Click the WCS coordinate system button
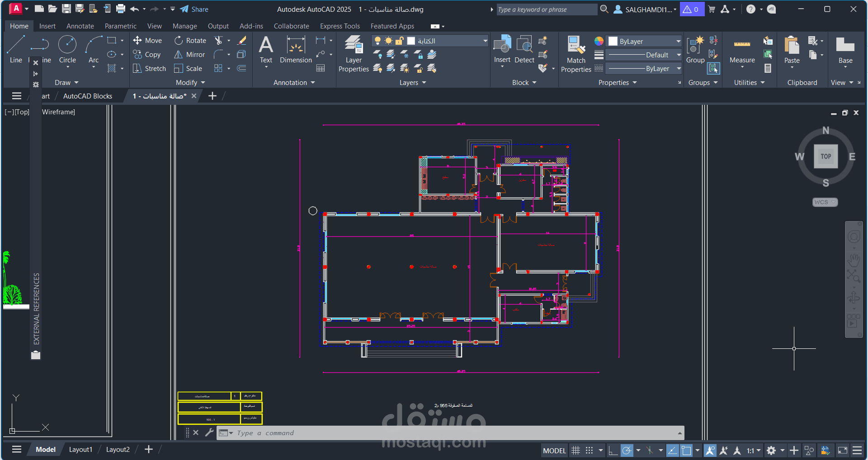The image size is (868, 460). tap(825, 202)
